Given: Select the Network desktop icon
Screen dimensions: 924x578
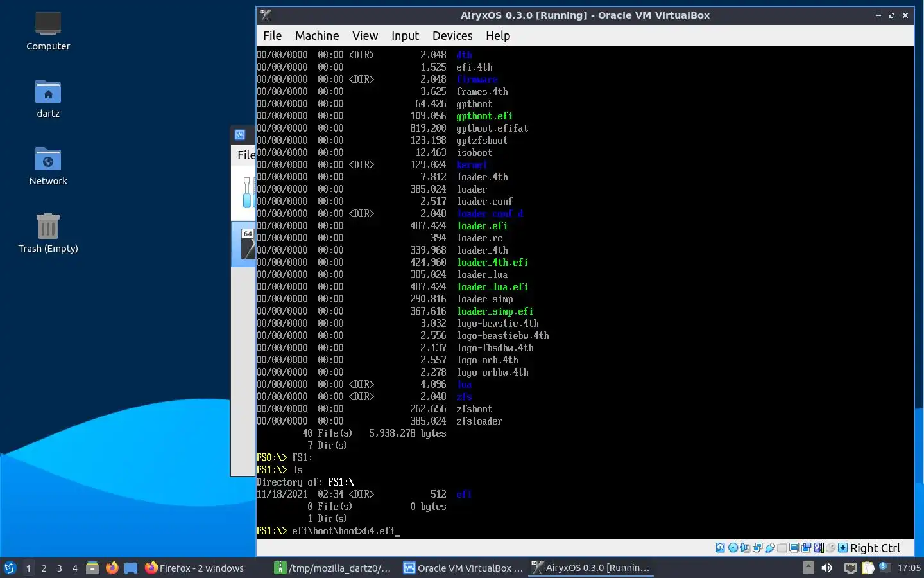Looking at the screenshot, I should 48,166.
